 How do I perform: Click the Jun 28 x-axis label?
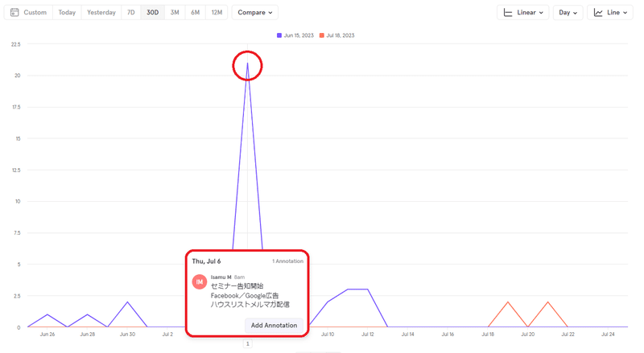point(88,335)
